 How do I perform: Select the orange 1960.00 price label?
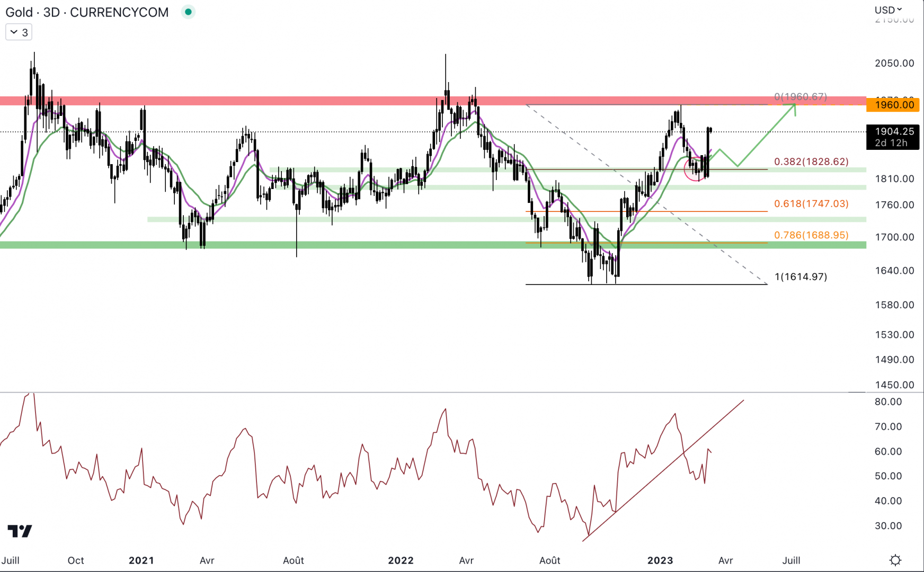pos(893,105)
